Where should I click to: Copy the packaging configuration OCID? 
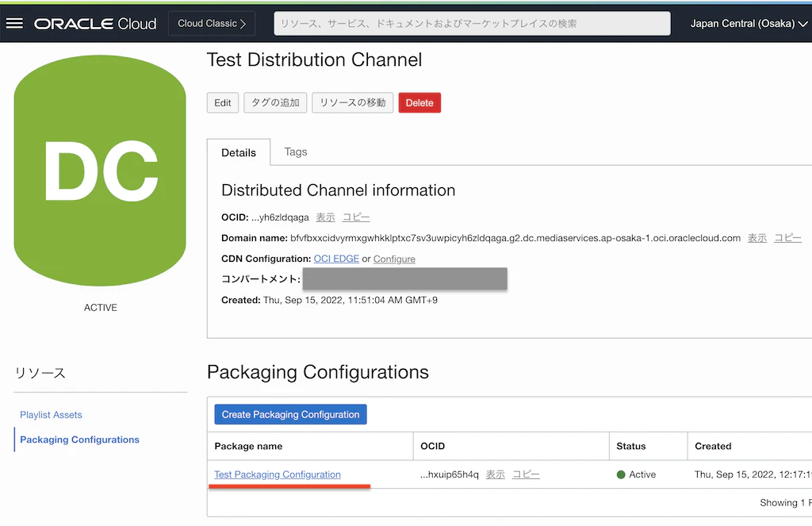526,474
